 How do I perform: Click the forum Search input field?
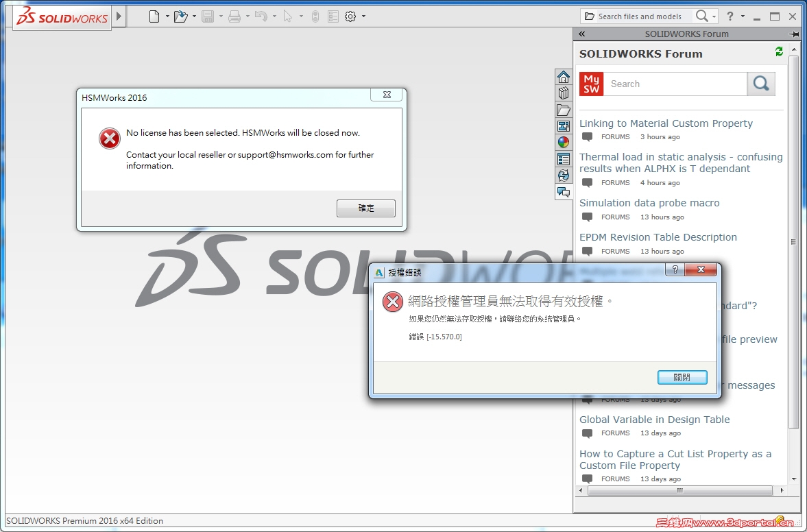coord(675,84)
